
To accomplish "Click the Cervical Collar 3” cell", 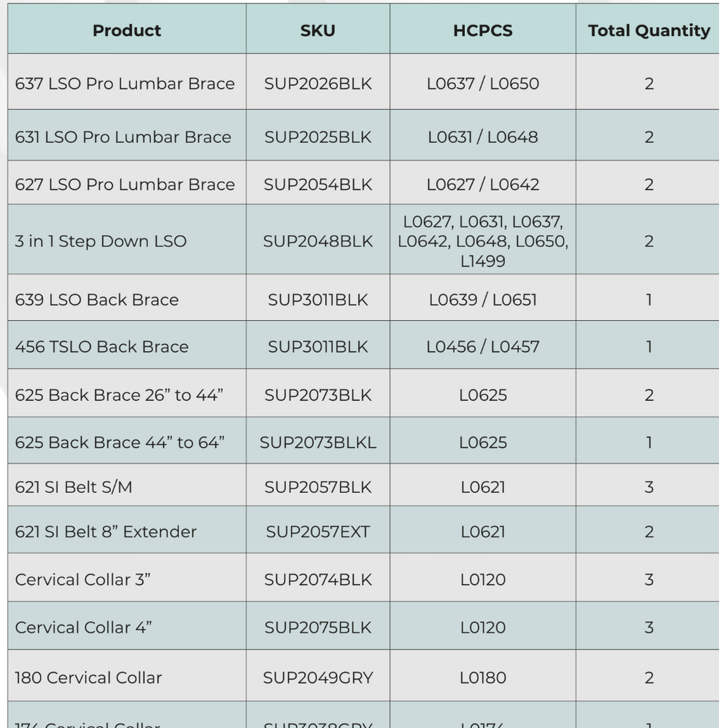I will (x=127, y=578).
